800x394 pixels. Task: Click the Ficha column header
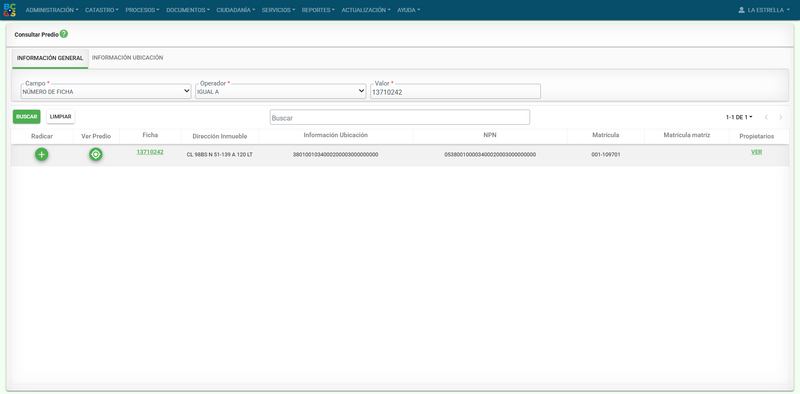(150, 135)
